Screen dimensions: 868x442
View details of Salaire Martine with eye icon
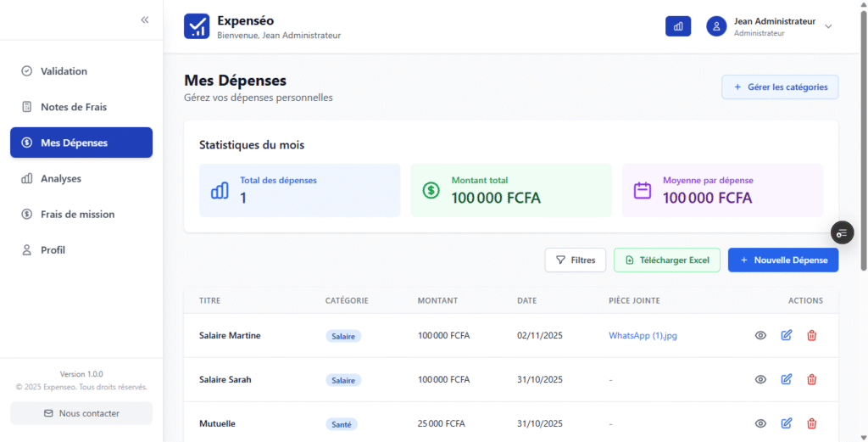tap(760, 335)
